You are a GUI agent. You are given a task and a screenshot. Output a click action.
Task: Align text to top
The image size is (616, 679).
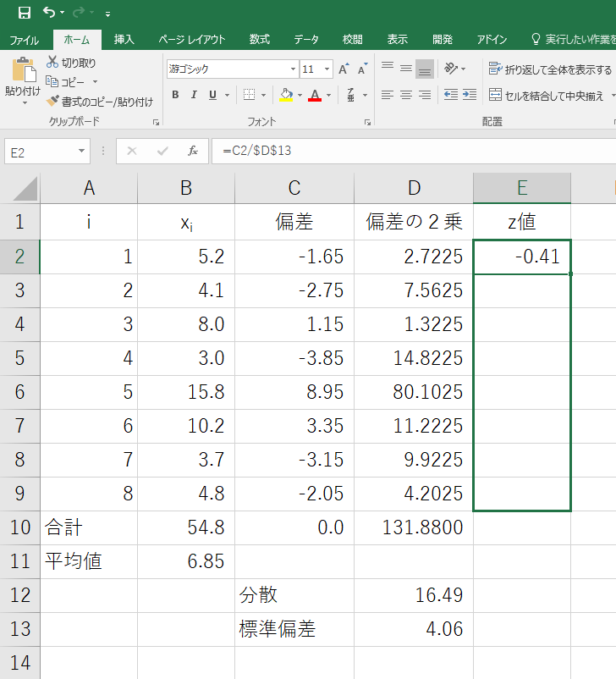click(x=388, y=68)
